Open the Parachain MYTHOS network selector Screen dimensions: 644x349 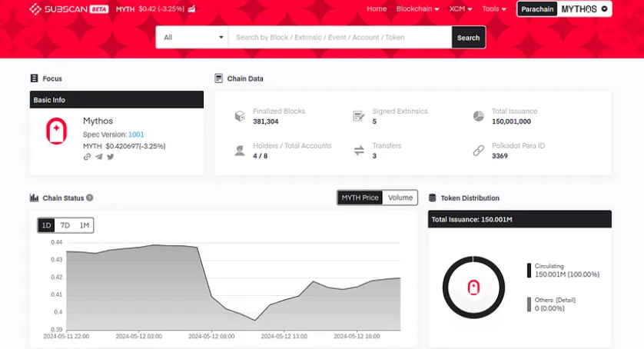click(564, 9)
